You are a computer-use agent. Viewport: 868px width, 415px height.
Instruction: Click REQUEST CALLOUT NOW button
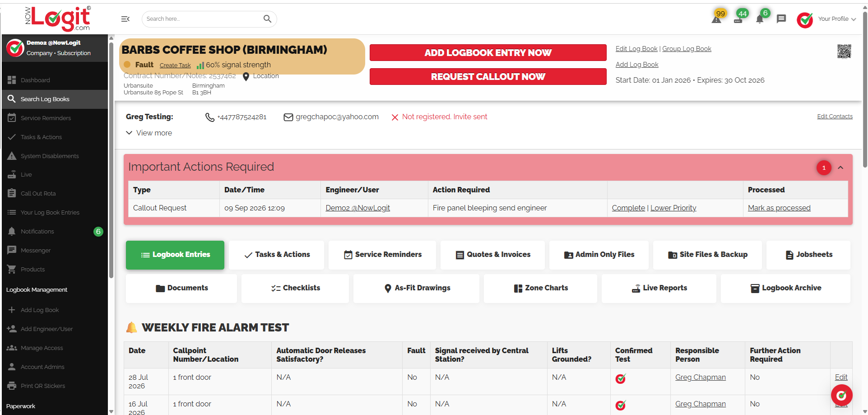[x=488, y=76]
